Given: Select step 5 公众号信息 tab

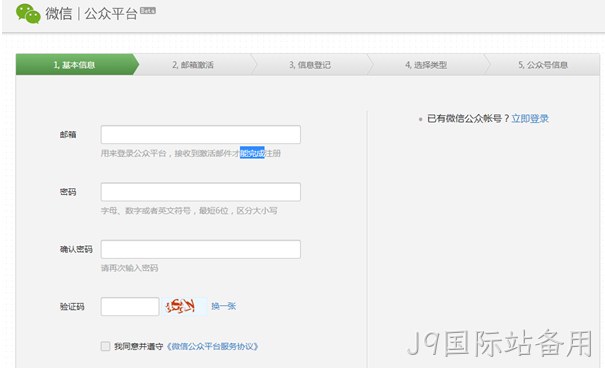Looking at the screenshot, I should click(543, 64).
